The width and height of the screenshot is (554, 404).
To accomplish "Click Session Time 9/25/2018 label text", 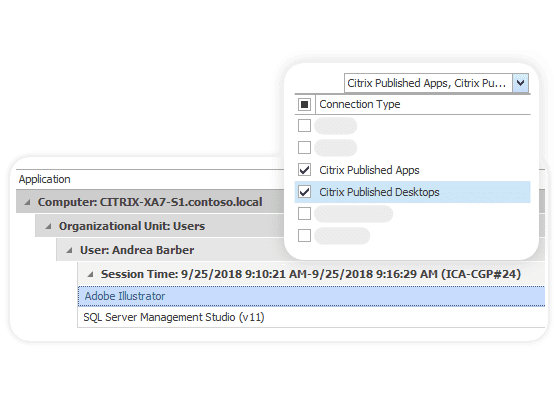I will click(311, 274).
